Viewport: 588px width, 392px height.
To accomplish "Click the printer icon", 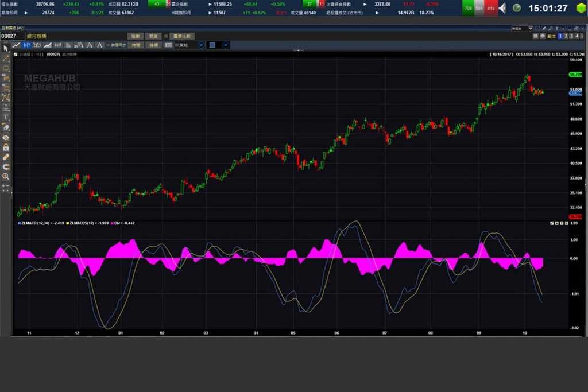I will (542, 36).
